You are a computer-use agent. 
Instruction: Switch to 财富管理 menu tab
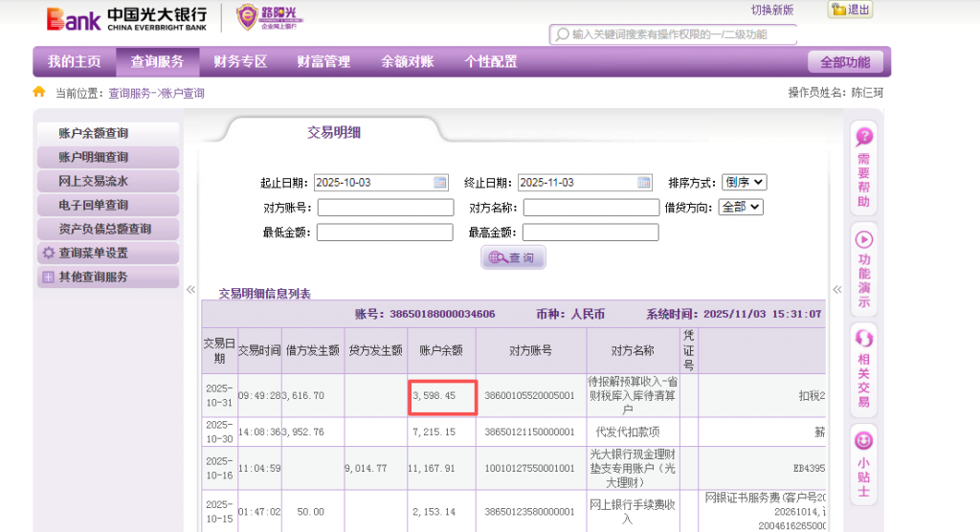323,62
